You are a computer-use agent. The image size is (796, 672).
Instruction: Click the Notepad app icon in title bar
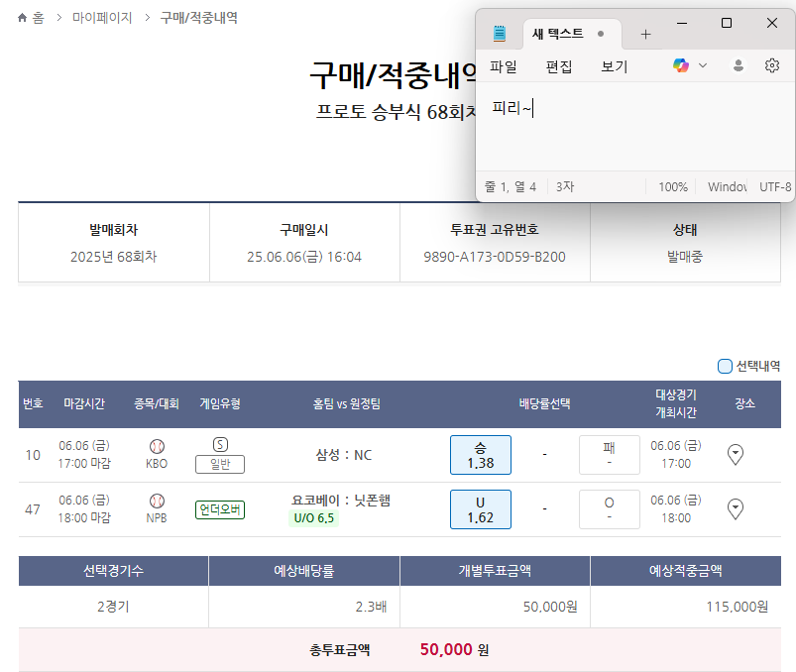(500, 34)
